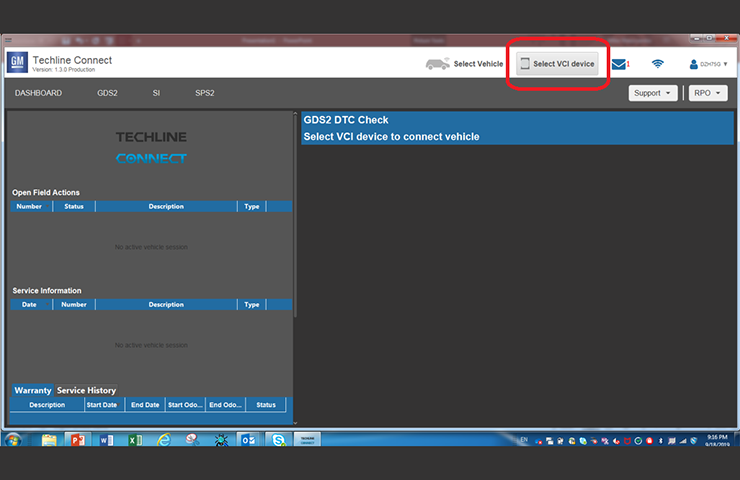Switch to the SPS2 tab
Image resolution: width=740 pixels, height=480 pixels.
click(x=205, y=93)
